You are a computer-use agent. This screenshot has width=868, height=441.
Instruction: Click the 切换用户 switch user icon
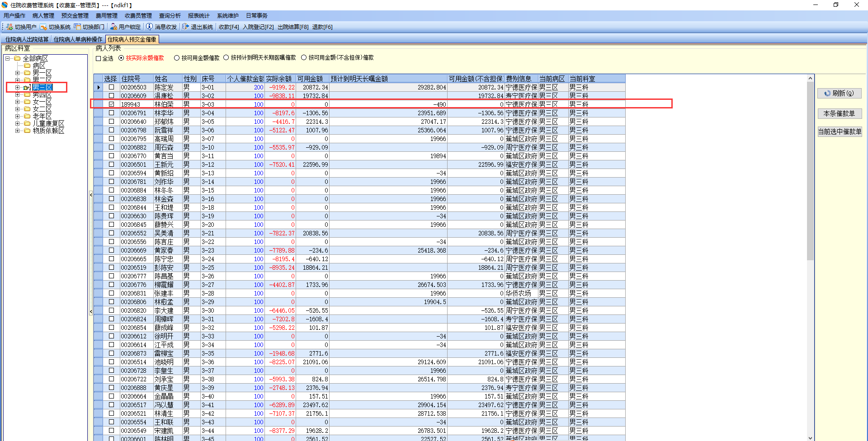[9, 27]
